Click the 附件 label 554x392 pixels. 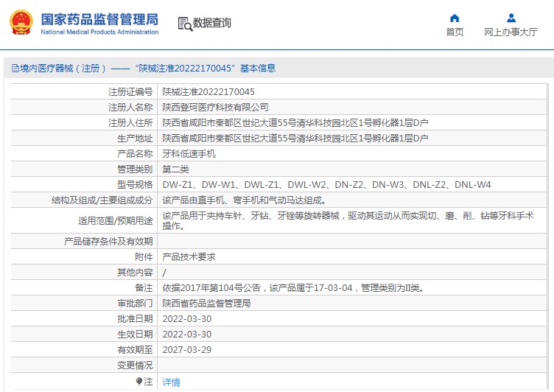tap(144, 257)
